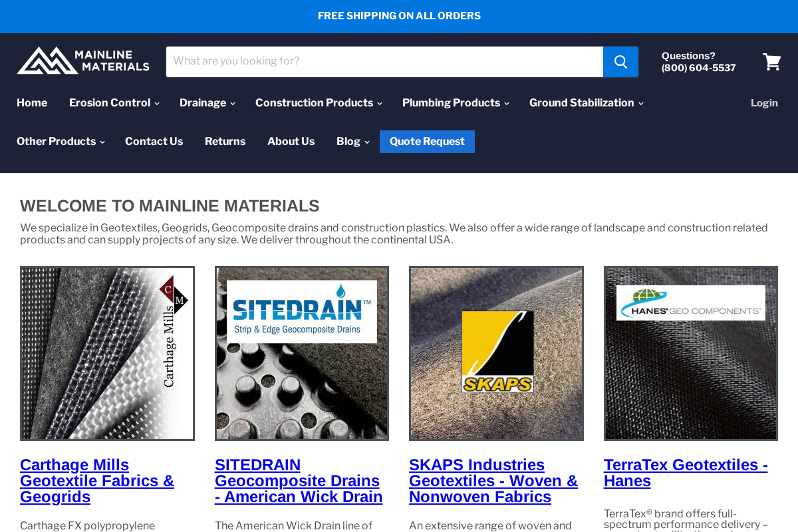Select Home in the navigation bar

[x=32, y=102]
